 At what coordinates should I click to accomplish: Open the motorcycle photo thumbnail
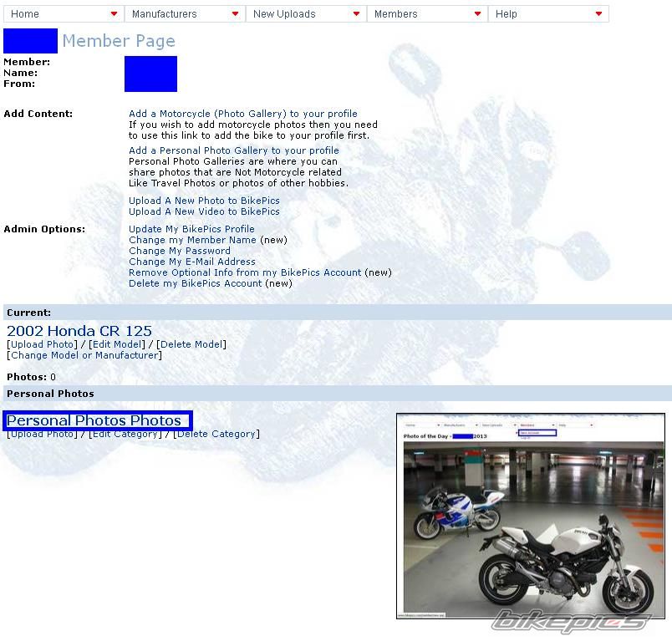click(531, 516)
